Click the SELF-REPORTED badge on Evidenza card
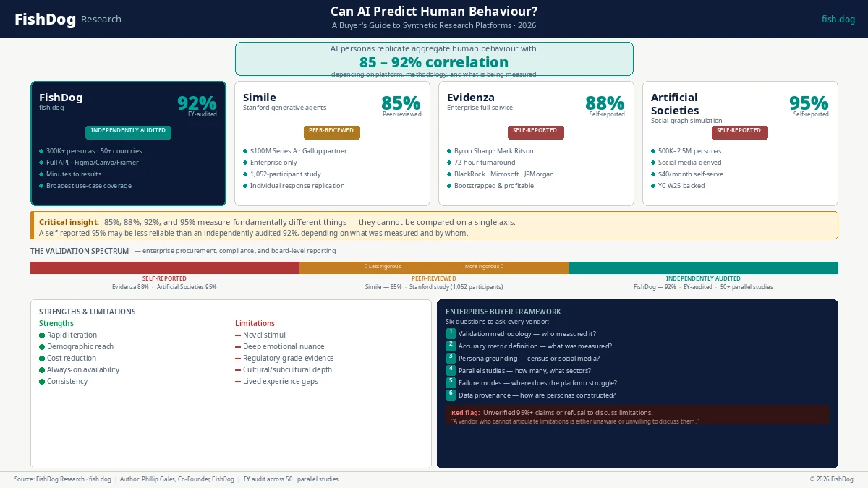 [535, 132]
